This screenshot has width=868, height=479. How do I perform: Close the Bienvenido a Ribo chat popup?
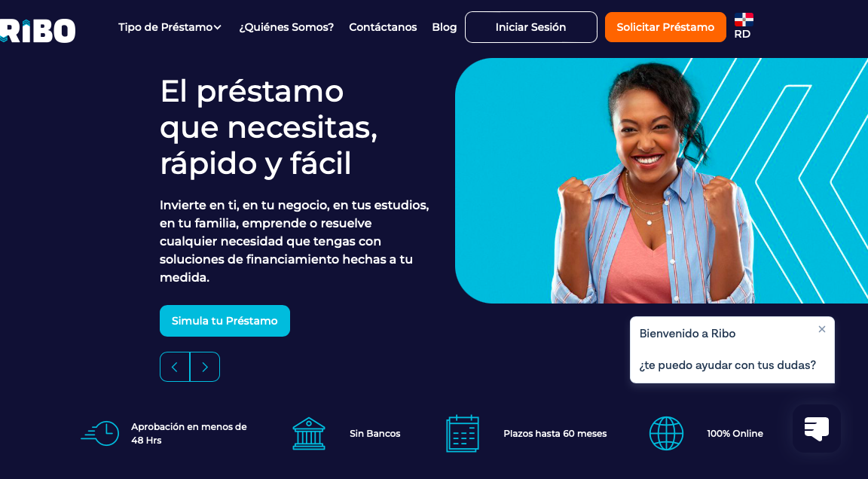coord(821,329)
